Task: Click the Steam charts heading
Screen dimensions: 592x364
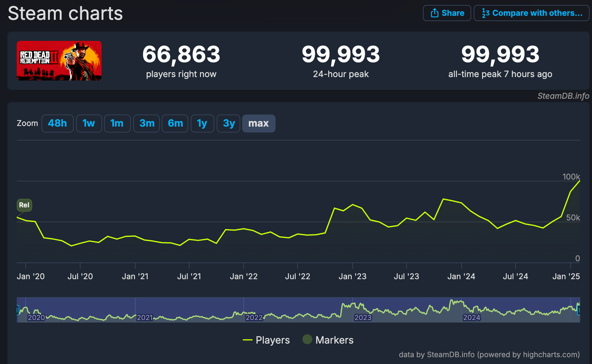Action: [x=65, y=13]
